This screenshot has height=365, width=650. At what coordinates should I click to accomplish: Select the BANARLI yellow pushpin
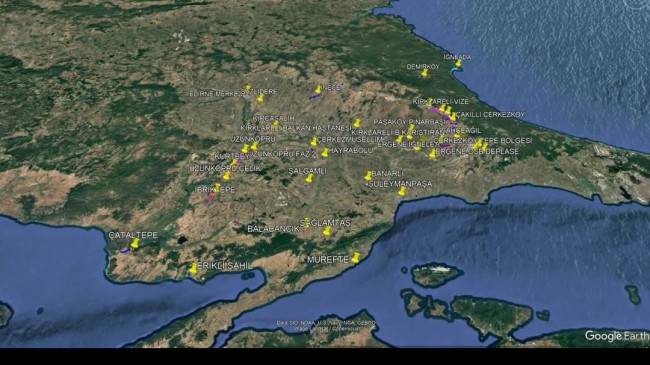point(368,176)
